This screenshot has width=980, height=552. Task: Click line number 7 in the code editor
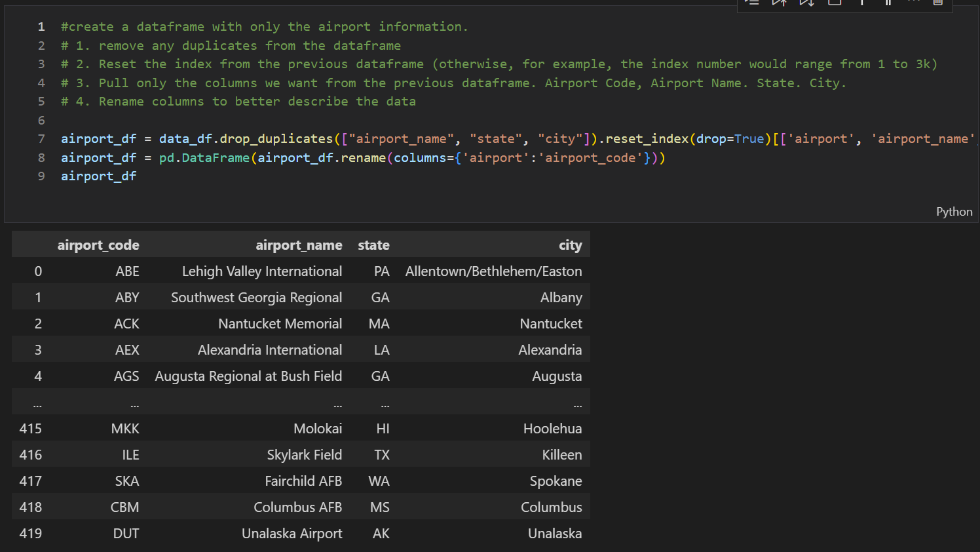coord(41,138)
